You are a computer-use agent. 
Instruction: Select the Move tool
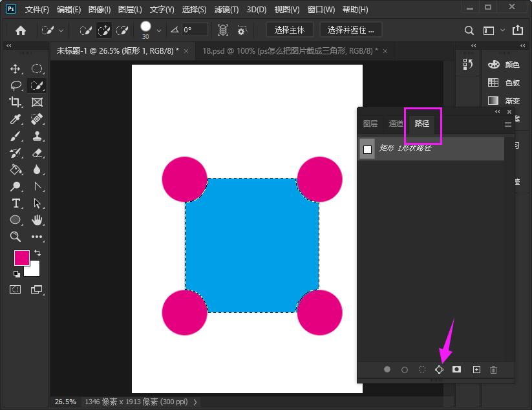click(16, 69)
